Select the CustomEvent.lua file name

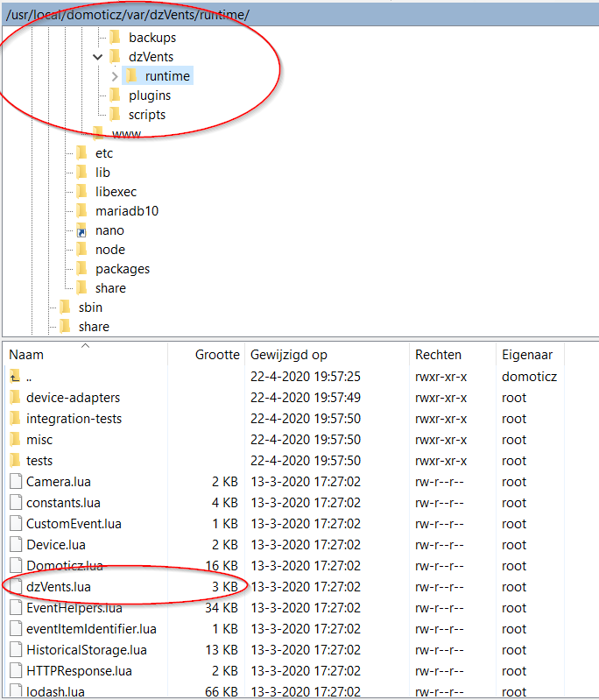click(74, 524)
